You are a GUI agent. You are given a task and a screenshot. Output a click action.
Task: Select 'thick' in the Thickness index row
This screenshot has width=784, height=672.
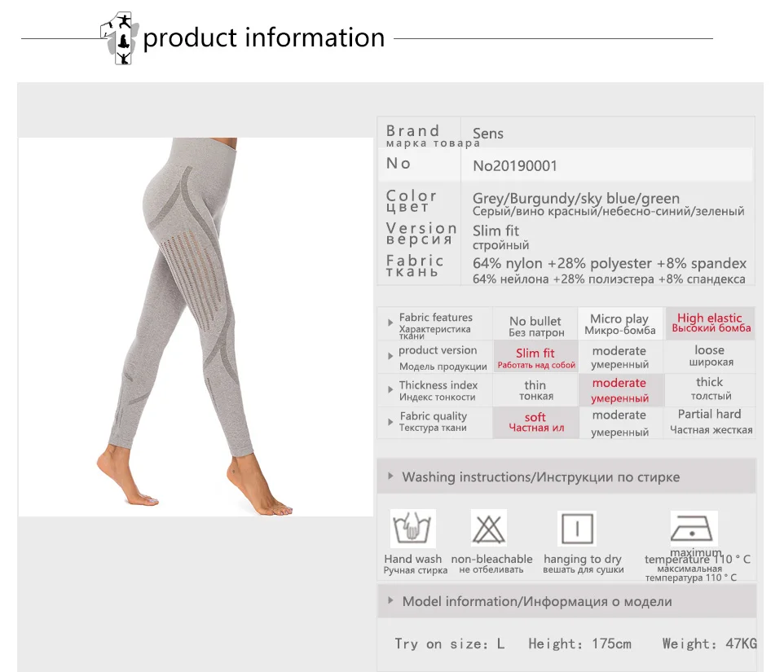pos(710,389)
